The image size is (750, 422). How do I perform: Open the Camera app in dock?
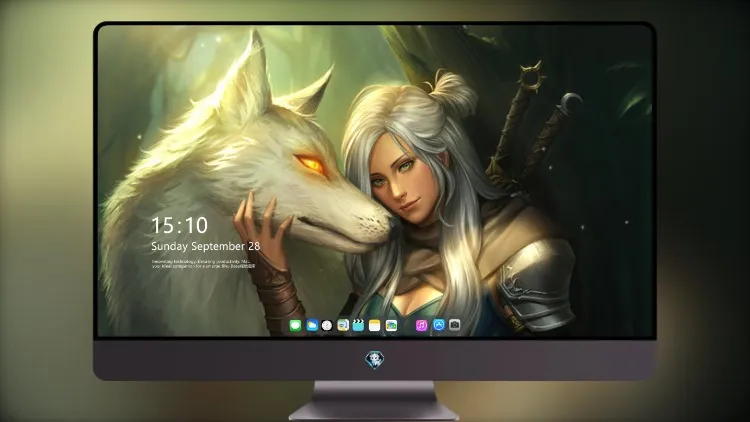(455, 325)
